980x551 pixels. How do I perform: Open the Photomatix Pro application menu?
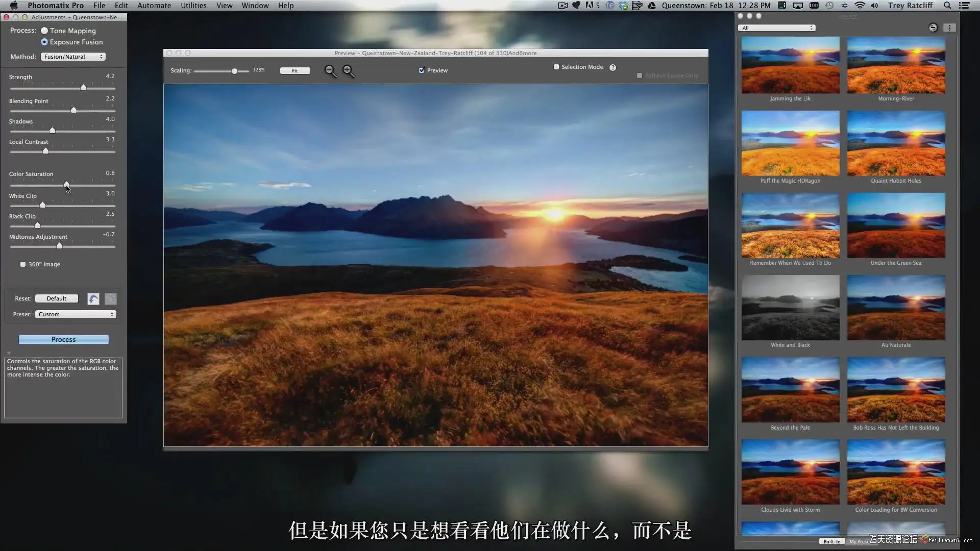[56, 6]
